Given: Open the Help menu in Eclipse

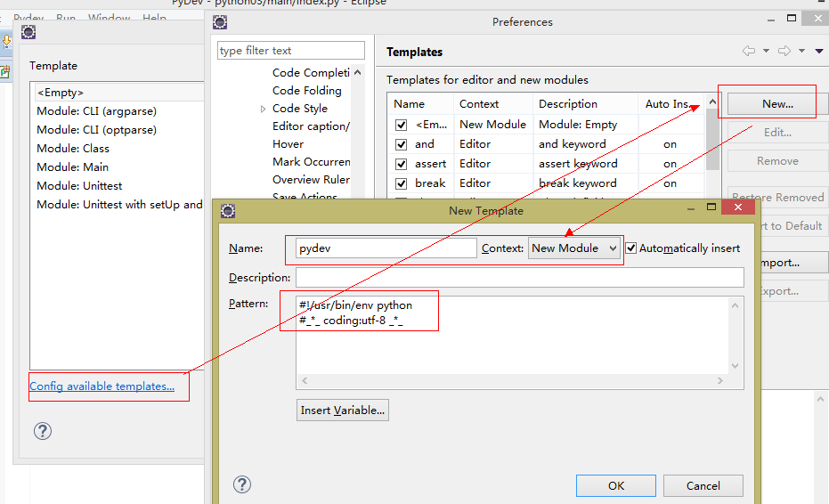Looking at the screenshot, I should pyautogui.click(x=154, y=18).
